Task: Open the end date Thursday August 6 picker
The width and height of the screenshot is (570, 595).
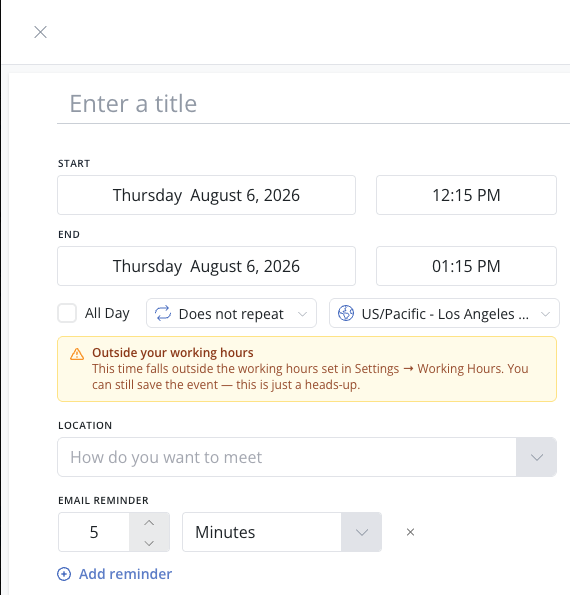Action: pyautogui.click(x=206, y=266)
